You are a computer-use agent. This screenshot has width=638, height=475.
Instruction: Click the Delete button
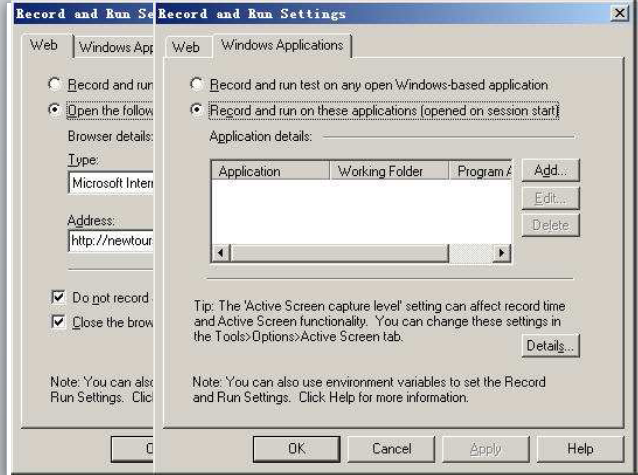550,225
